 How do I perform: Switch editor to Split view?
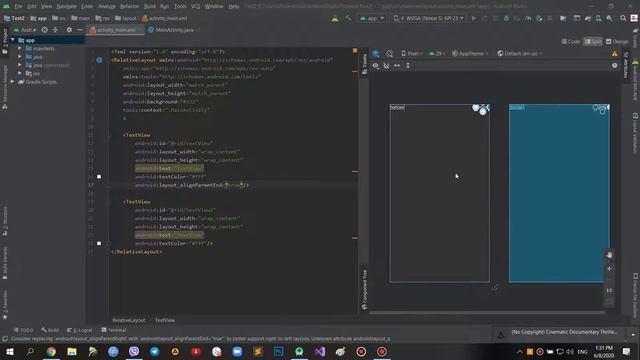pyautogui.click(x=593, y=41)
